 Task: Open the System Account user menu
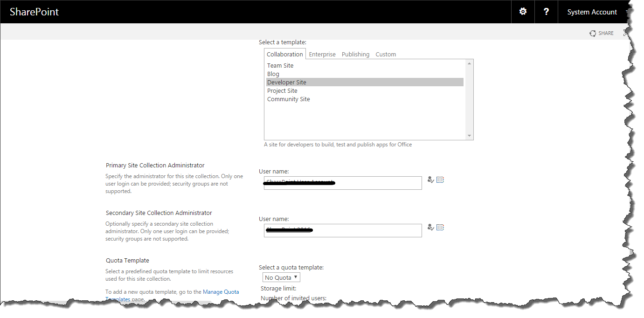click(x=592, y=12)
